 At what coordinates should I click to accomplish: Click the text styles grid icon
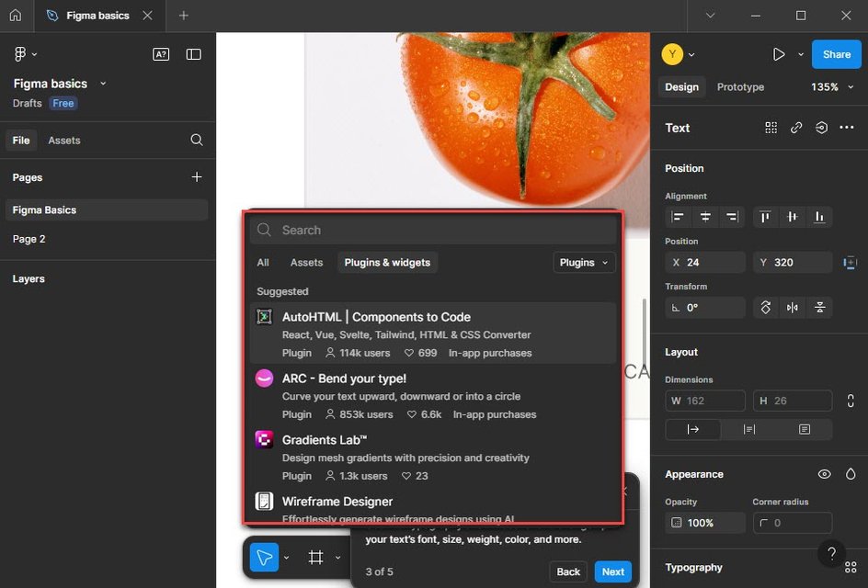(771, 128)
